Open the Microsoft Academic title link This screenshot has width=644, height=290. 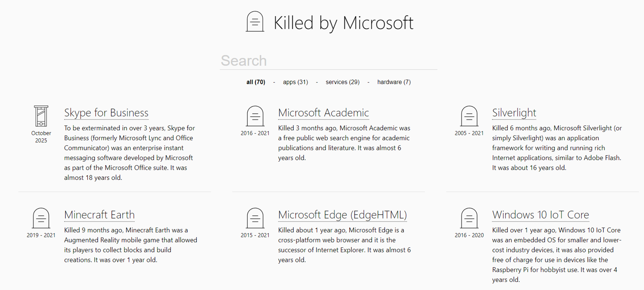(x=323, y=113)
